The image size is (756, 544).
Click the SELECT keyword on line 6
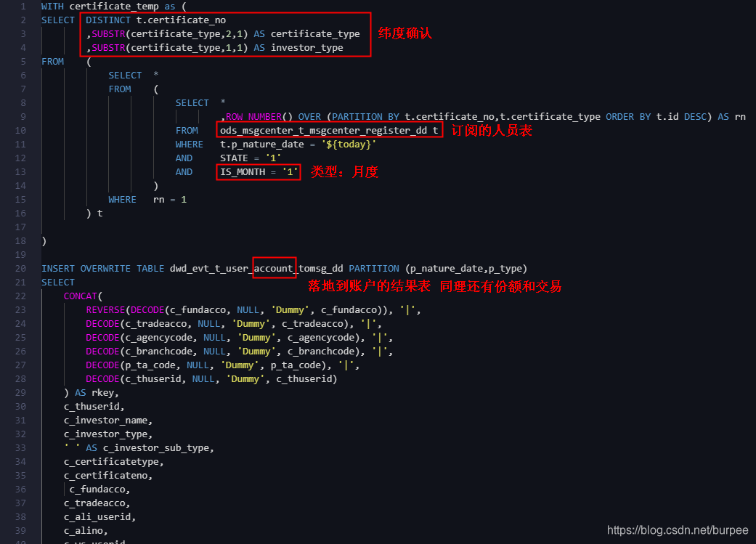[125, 76]
